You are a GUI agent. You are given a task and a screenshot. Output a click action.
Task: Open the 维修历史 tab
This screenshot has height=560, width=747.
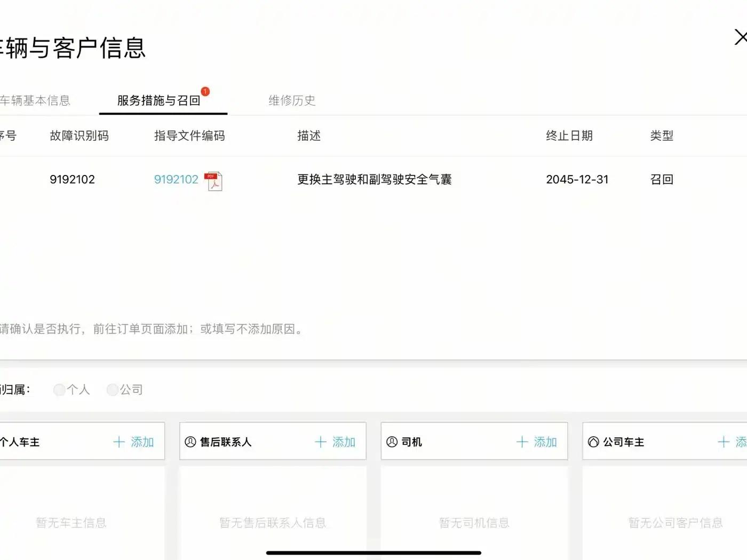[x=292, y=100]
